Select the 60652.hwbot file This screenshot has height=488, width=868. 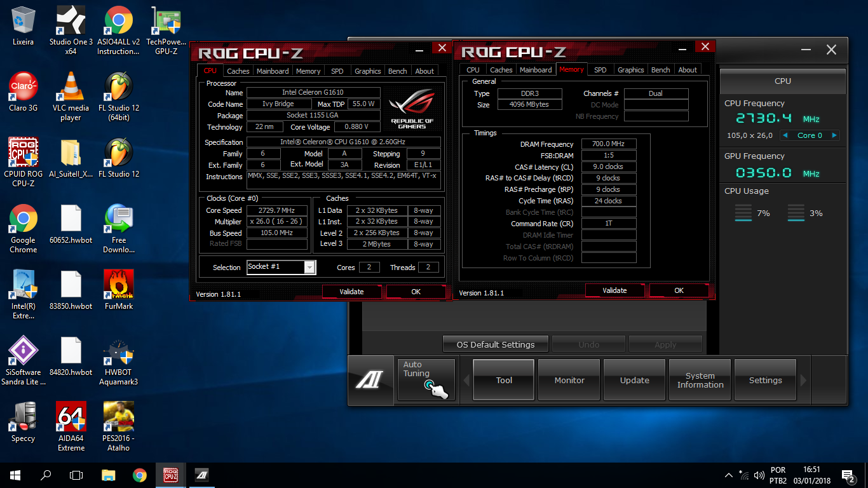click(x=71, y=224)
